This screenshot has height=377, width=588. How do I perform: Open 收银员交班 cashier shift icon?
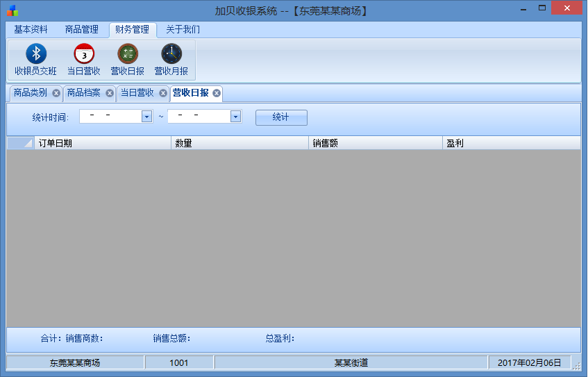pos(35,54)
